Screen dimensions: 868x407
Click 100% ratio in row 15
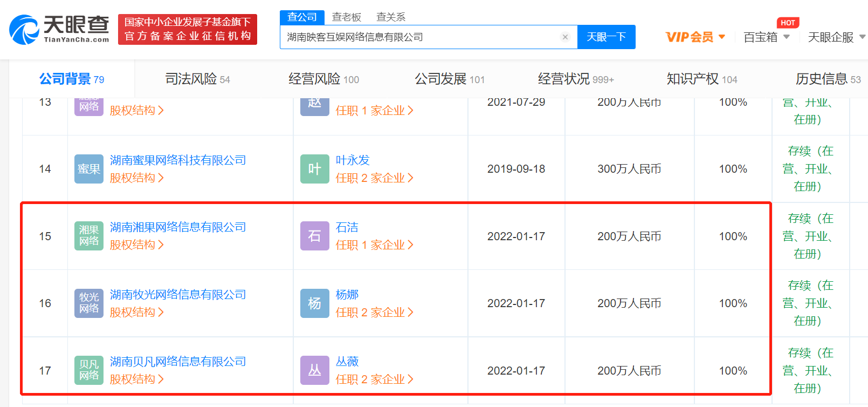tap(733, 236)
